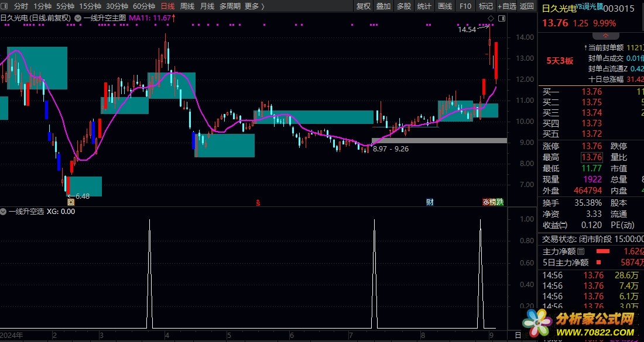The width and height of the screenshot is (644, 342).
Task: Click the gray gap bar near 9.00
Action: pos(440,141)
